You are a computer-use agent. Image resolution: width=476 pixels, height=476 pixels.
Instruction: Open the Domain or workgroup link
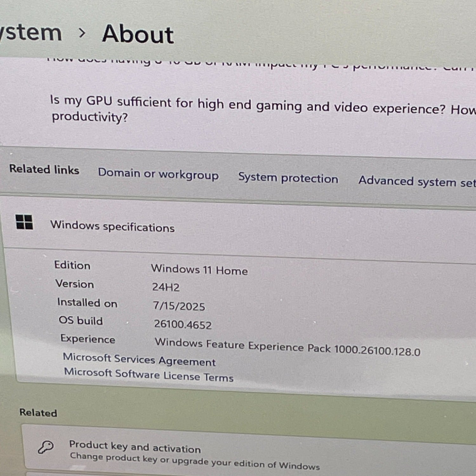click(158, 174)
